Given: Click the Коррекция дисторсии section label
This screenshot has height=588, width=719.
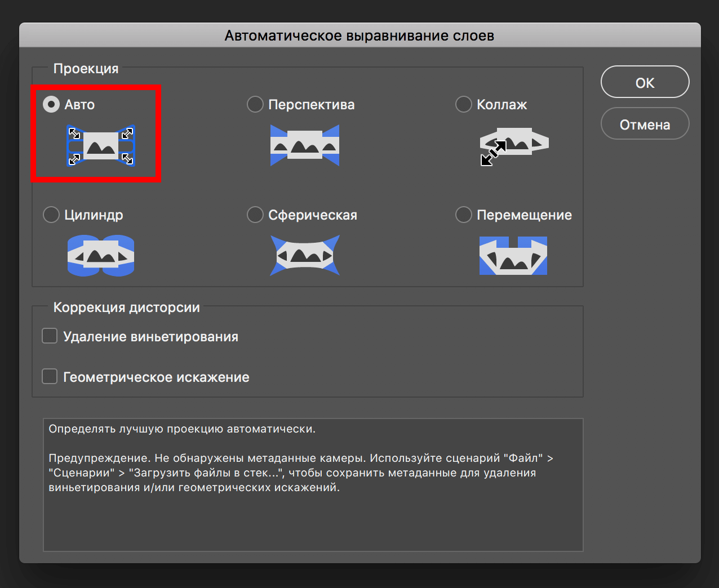Looking at the screenshot, I should pos(126,308).
